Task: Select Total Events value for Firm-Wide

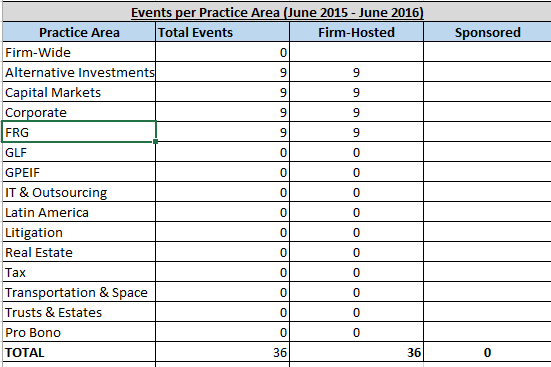Action: 222,52
